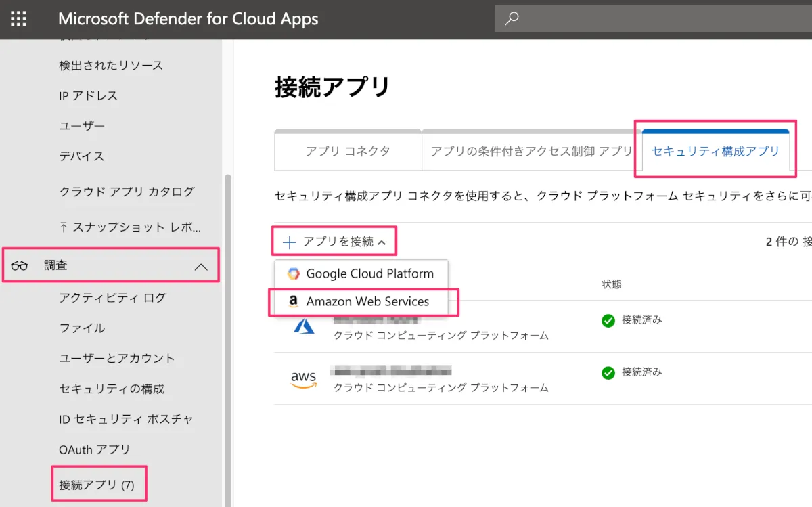Viewport: 812px width, 507px height.
Task: Open クラウド アプリ カタログ page
Action: coord(127,192)
